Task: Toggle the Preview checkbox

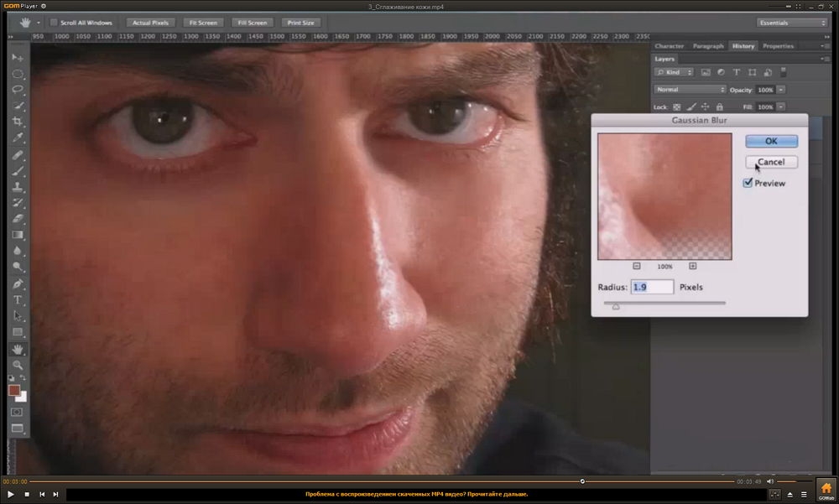Action: tap(748, 183)
